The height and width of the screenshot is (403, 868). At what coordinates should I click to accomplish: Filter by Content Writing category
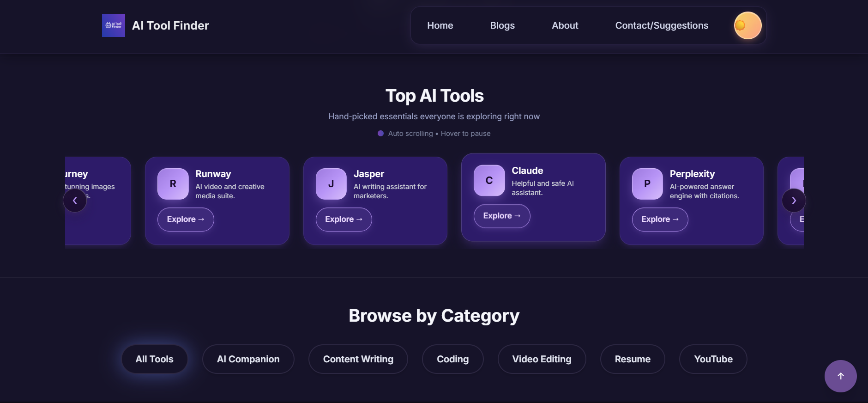click(x=358, y=359)
